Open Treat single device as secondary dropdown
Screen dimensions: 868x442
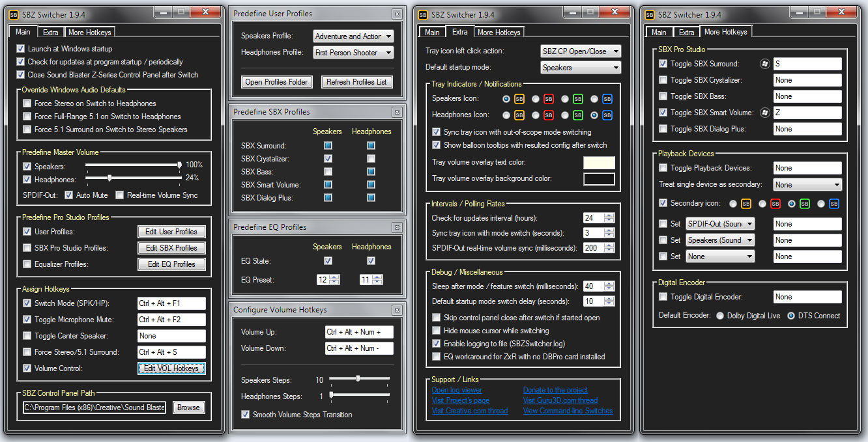tap(807, 185)
